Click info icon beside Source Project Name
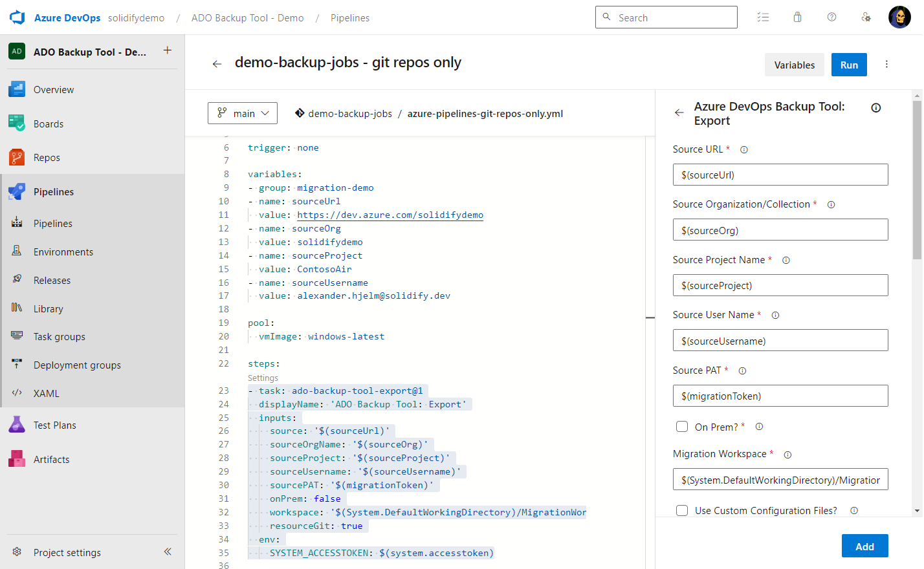Screen dimensions: 924x569 [786, 260]
